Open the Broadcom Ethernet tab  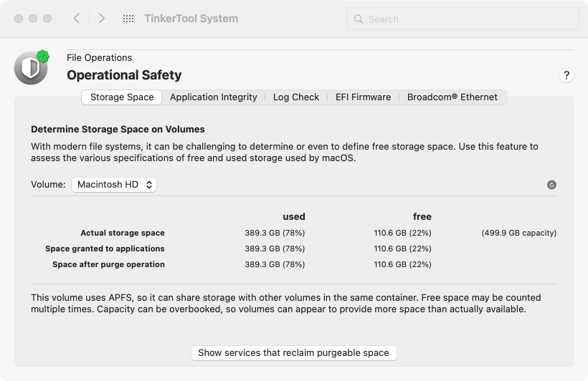click(x=452, y=97)
